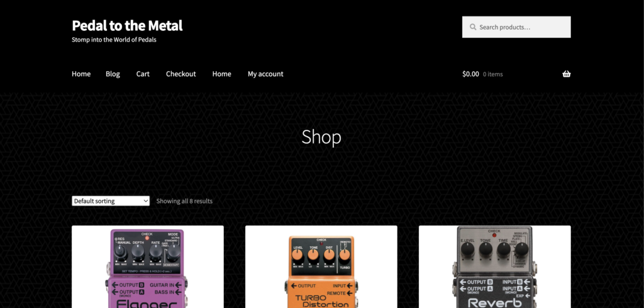Open the purple Flanger pedal product
The width and height of the screenshot is (644, 308).
click(148, 267)
